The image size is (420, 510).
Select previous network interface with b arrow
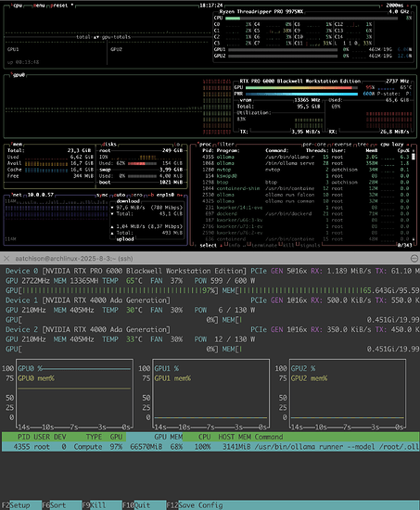(151, 195)
